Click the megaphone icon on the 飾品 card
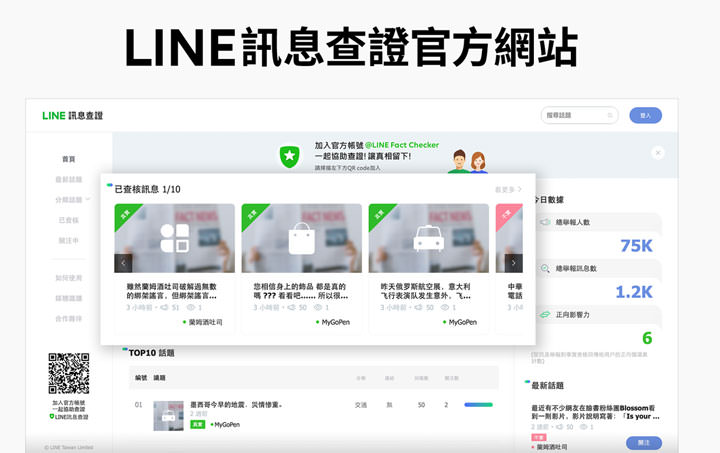The image size is (720, 453). click(x=291, y=308)
